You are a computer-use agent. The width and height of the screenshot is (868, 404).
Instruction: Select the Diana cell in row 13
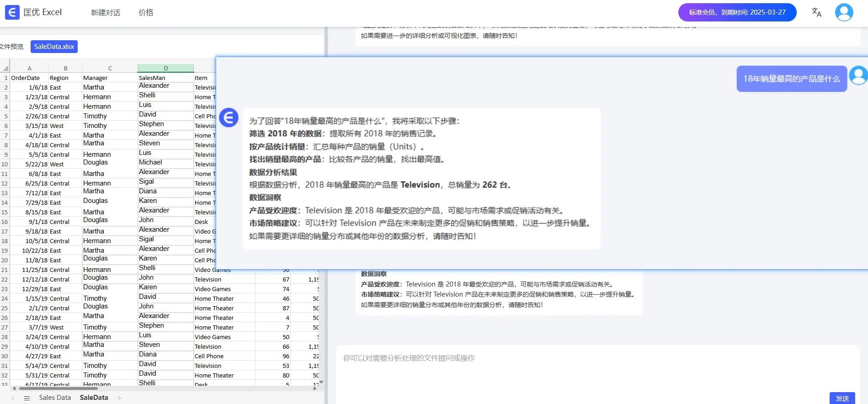click(x=165, y=191)
